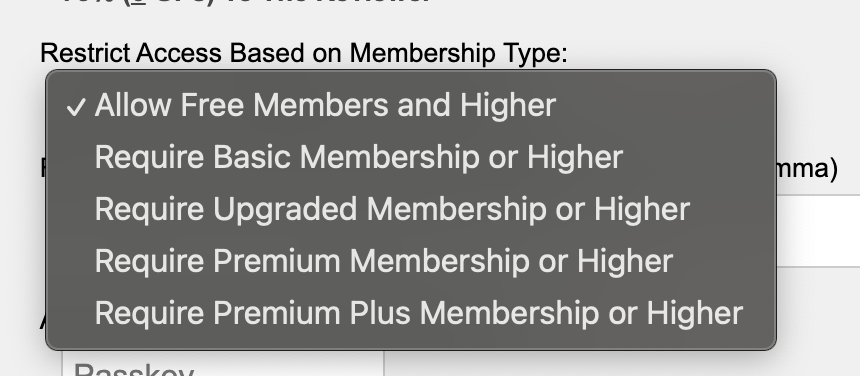Image resolution: width=860 pixels, height=376 pixels.
Task: Choose Require Basic Membership or Higher
Action: click(411, 157)
